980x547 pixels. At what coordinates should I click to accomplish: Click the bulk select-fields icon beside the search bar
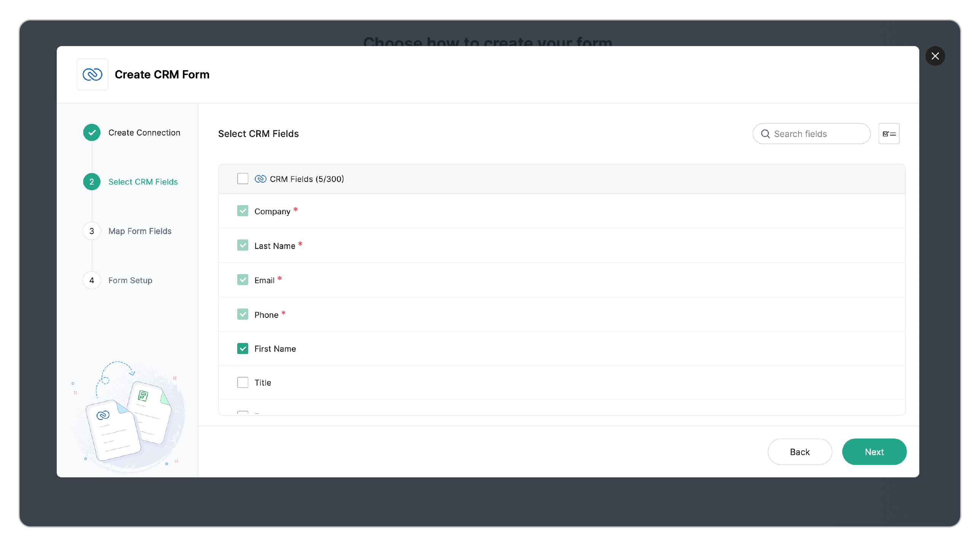coord(889,134)
